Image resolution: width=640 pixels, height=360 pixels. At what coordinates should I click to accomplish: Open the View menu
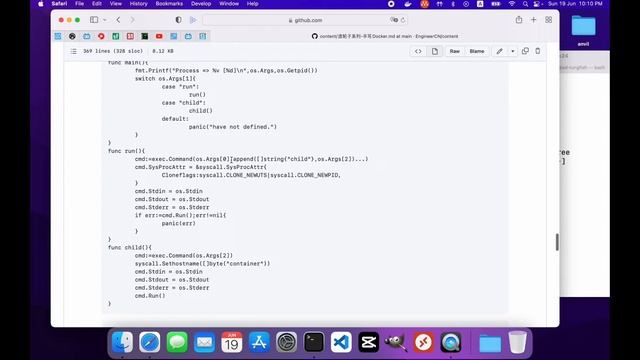coord(116,4)
